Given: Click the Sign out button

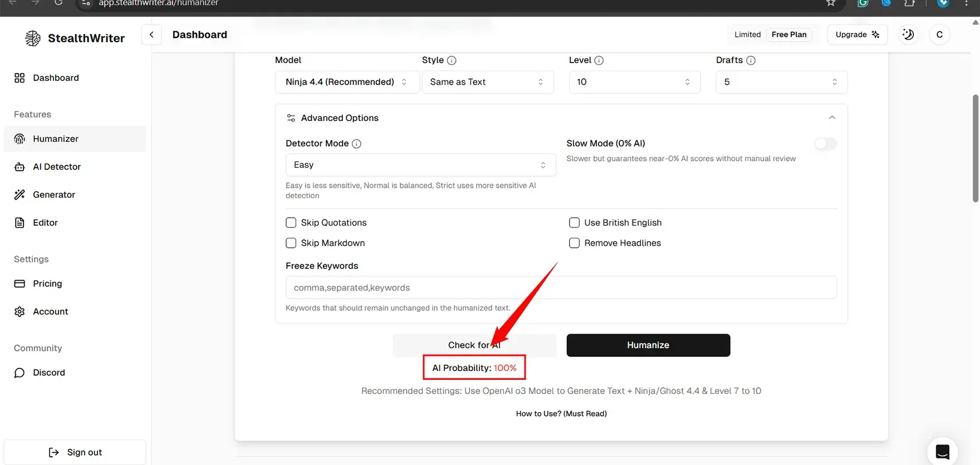Looking at the screenshot, I should pos(75,452).
